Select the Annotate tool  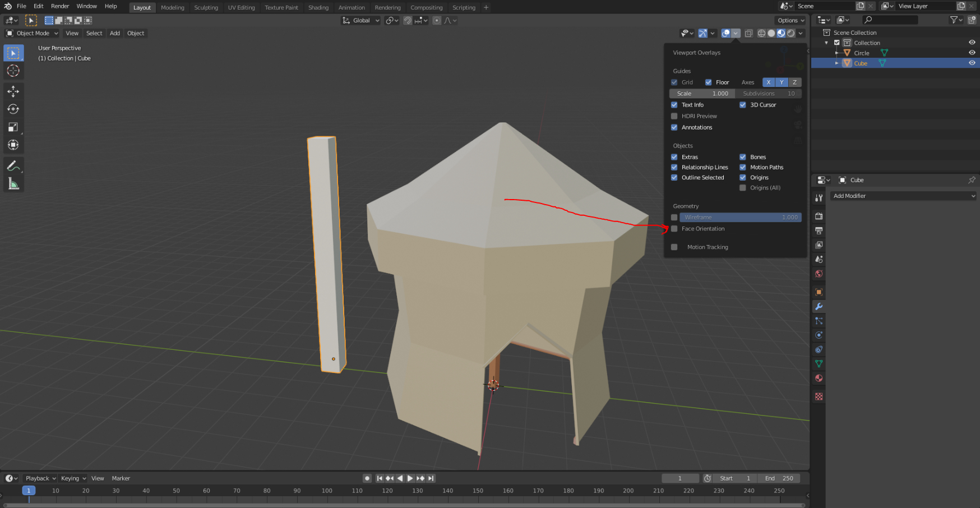[x=13, y=165]
